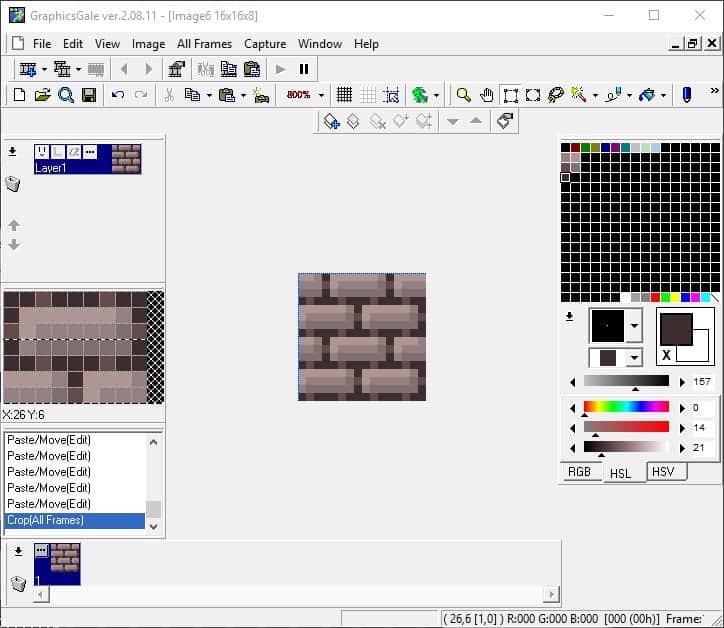The image size is (724, 628).
Task: Click the Layer Properties icon
Action: tap(505, 121)
